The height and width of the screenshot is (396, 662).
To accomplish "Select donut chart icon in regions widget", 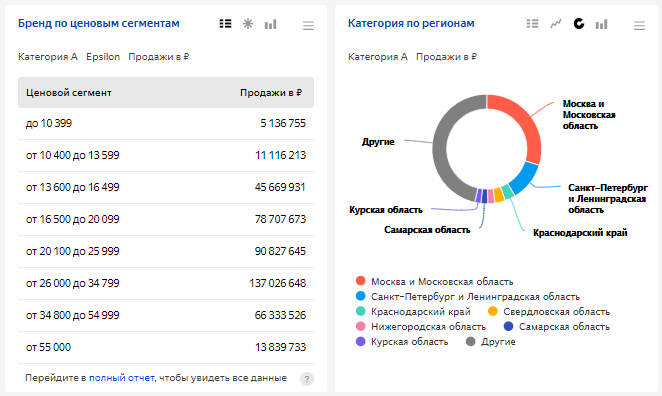I will coord(578,24).
